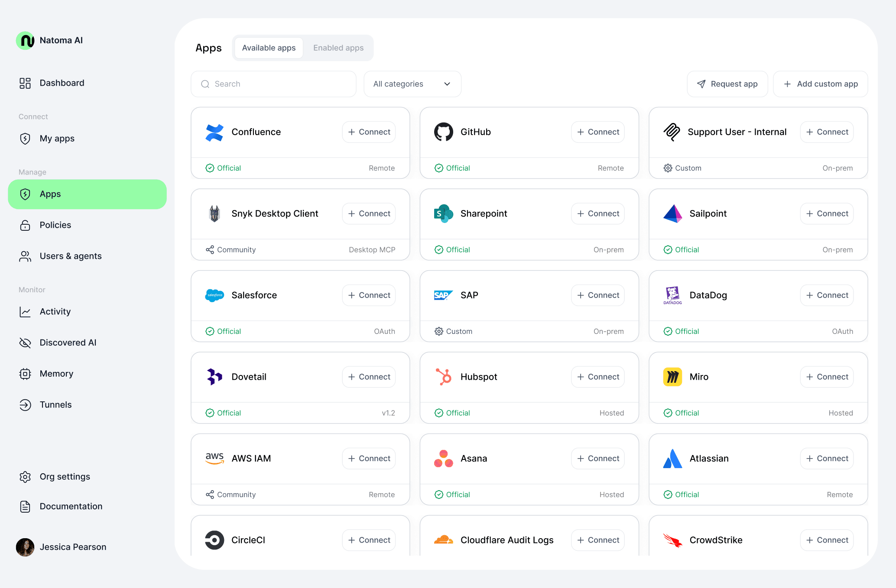Click Jessica Pearson's profile avatar

coord(25,547)
